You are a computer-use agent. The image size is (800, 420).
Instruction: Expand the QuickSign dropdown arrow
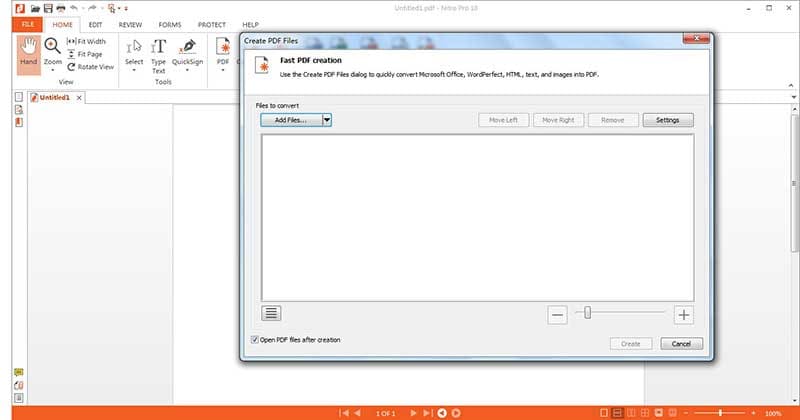(x=187, y=70)
